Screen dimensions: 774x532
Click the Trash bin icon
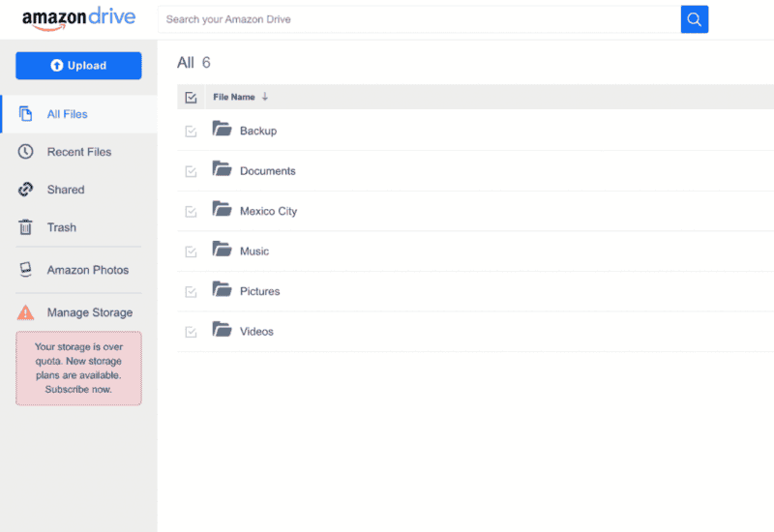click(x=26, y=227)
